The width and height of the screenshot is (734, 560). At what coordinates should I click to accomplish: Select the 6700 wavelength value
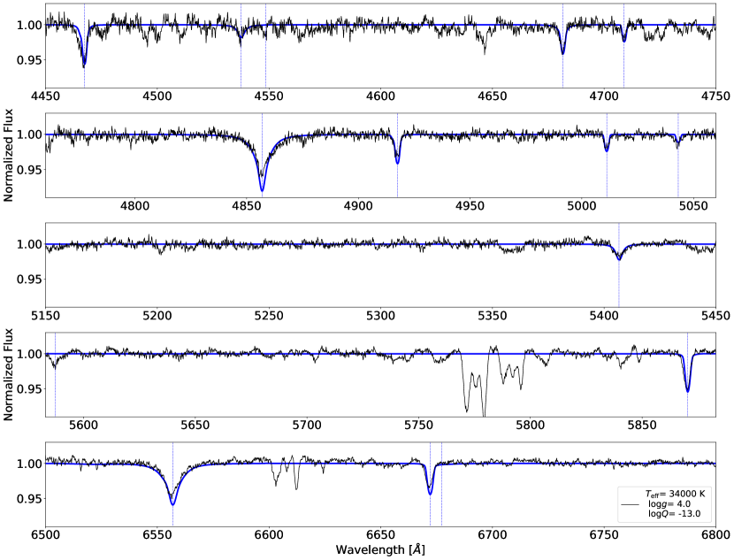coord(492,534)
